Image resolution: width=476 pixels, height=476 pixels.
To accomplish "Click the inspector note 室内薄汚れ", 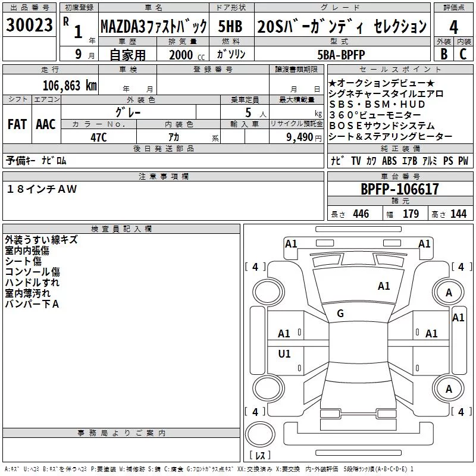I will [x=27, y=293].
